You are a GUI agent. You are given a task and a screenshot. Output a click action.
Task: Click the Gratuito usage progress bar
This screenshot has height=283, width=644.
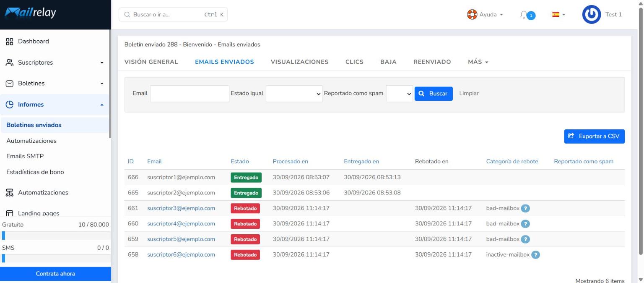pyautogui.click(x=55, y=236)
